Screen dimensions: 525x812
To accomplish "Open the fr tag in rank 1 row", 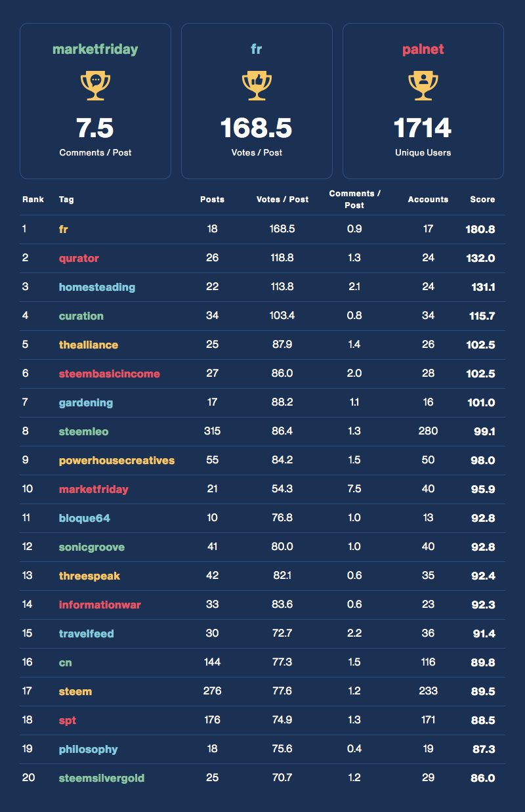I will [64, 229].
